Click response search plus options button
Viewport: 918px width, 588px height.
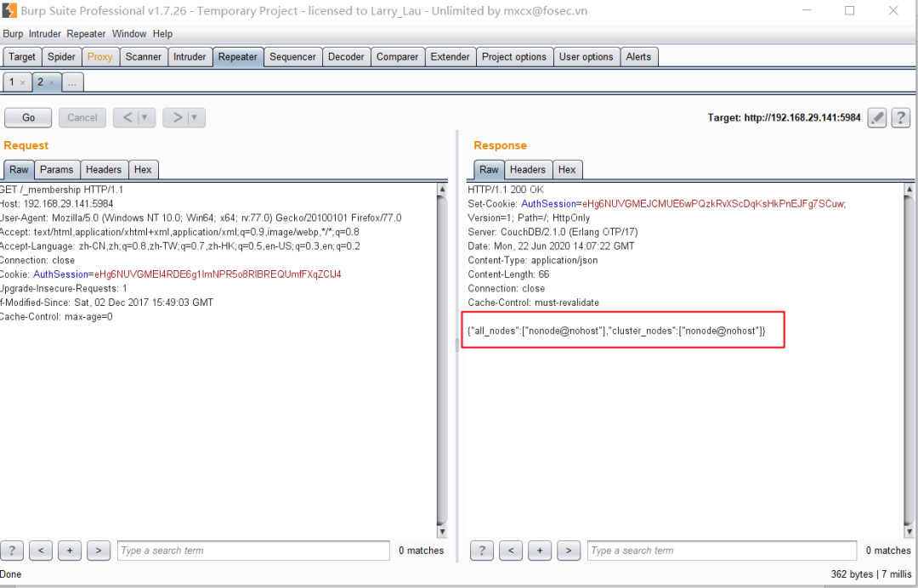[x=540, y=551]
